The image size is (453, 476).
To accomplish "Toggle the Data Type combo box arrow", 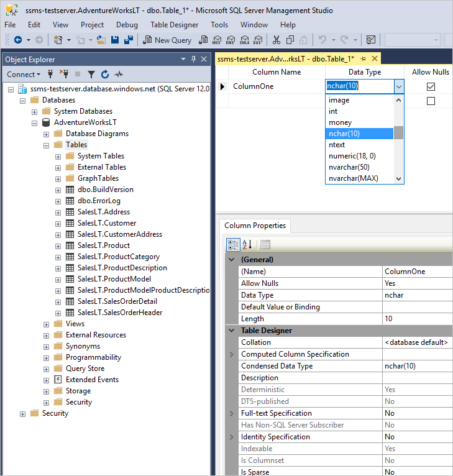I will click(x=399, y=87).
